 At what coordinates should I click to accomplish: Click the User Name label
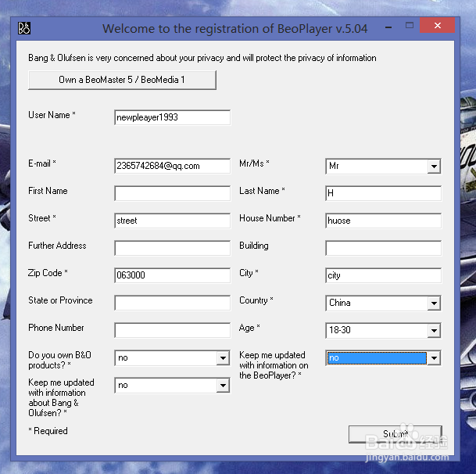coord(52,115)
